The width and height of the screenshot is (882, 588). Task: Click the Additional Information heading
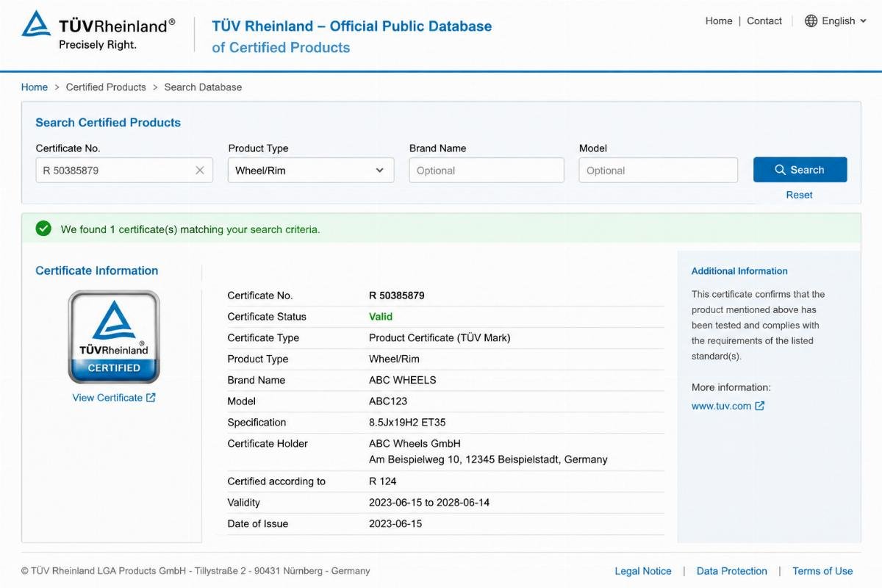pyautogui.click(x=739, y=271)
